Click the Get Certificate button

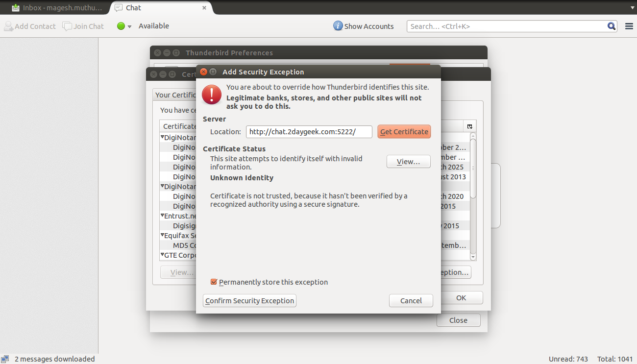(404, 132)
